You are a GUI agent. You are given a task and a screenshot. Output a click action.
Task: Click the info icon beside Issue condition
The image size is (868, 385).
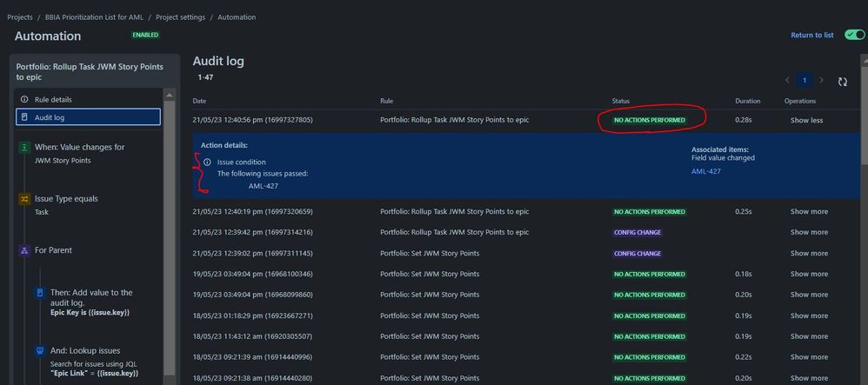coord(207,162)
